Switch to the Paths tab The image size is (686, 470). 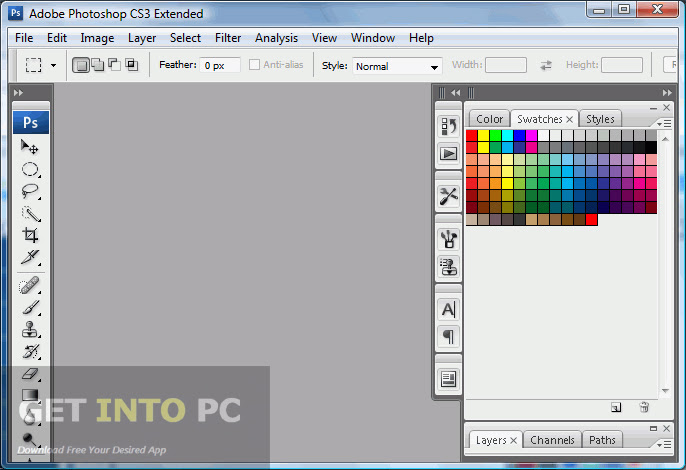click(x=602, y=440)
